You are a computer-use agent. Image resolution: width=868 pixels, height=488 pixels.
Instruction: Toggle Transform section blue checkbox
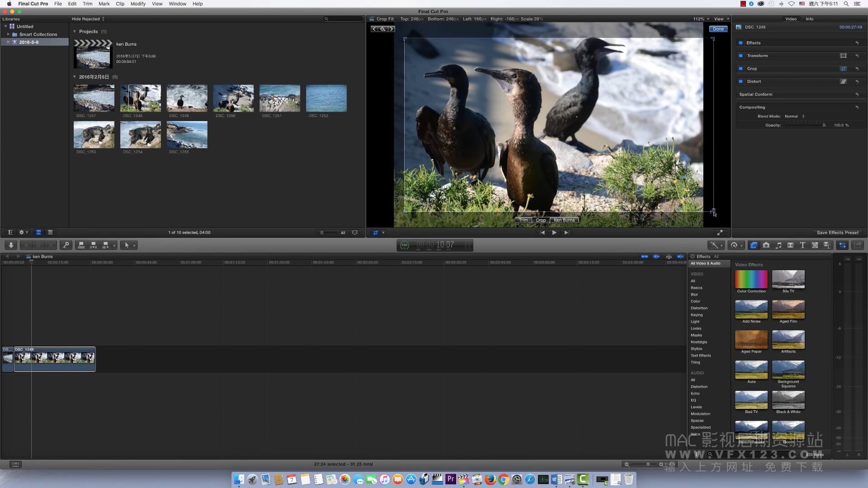tap(741, 56)
